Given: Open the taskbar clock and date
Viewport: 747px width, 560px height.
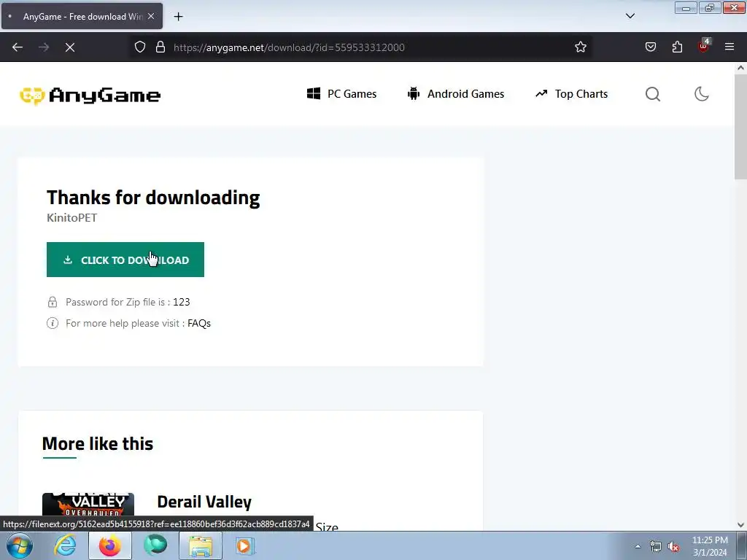Looking at the screenshot, I should pyautogui.click(x=710, y=546).
